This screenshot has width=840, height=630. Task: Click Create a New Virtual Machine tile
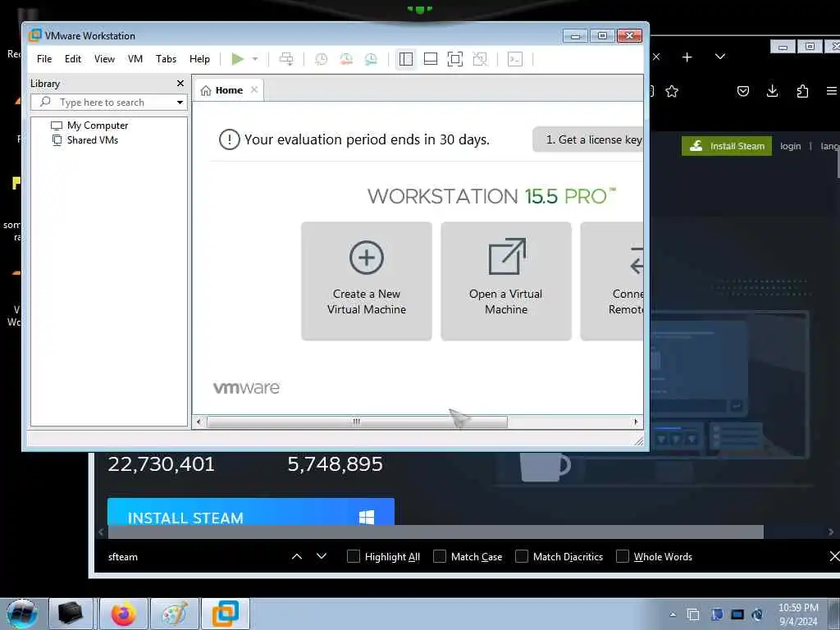click(x=367, y=281)
